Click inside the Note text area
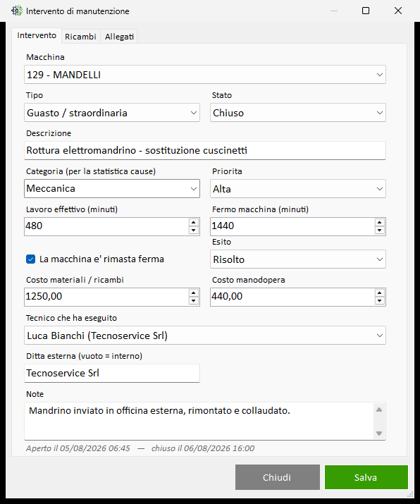420x504 pixels. [199, 421]
